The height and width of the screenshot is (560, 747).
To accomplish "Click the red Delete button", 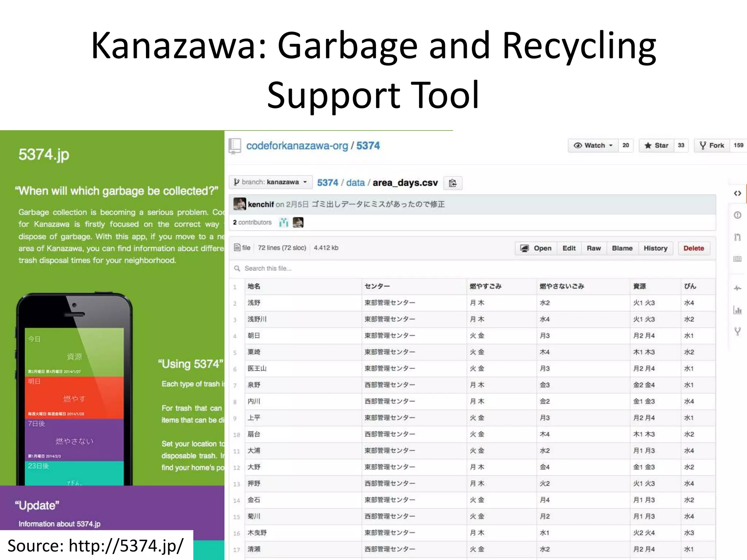I will click(694, 248).
